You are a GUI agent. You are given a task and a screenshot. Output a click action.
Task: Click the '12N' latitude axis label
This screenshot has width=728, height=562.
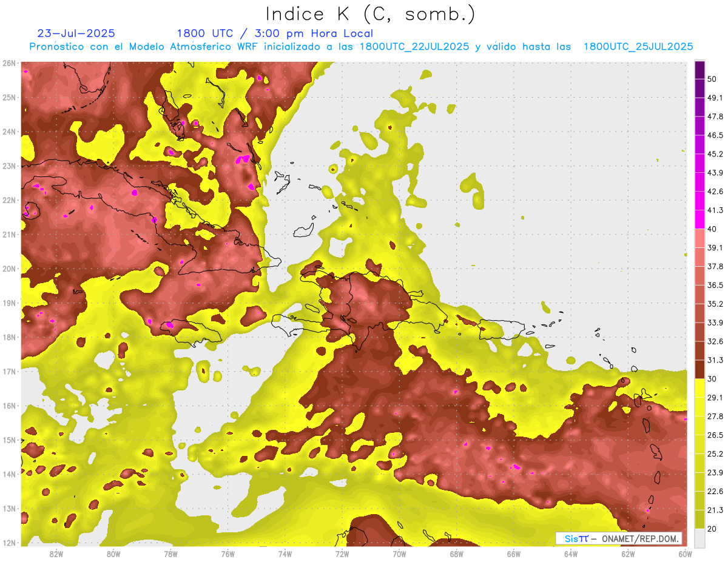point(9,543)
